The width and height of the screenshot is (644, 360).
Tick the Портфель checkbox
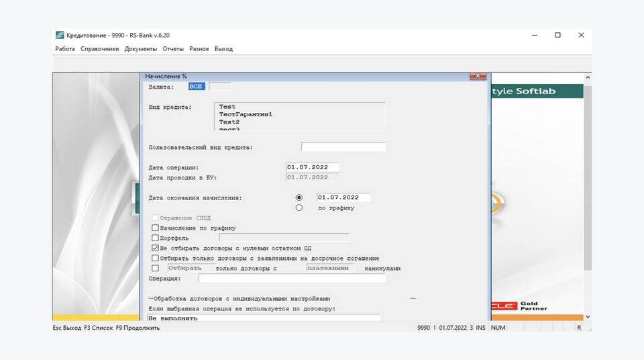click(156, 238)
